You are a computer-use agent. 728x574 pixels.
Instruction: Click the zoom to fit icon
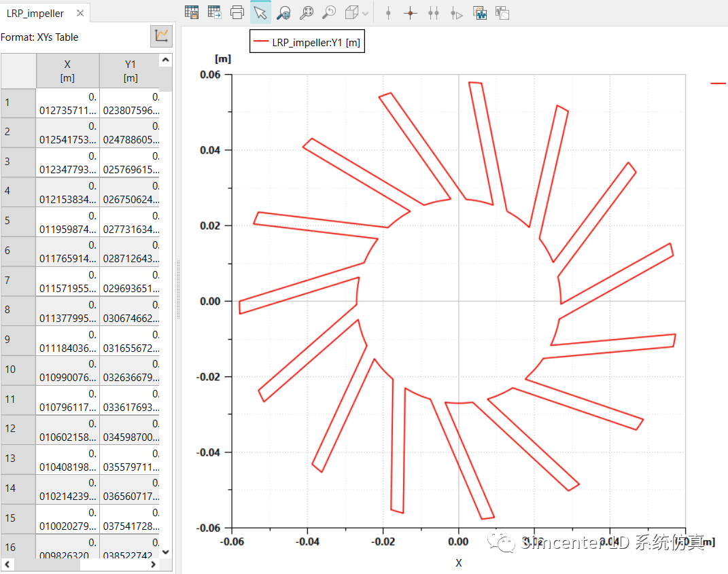pyautogui.click(x=307, y=12)
